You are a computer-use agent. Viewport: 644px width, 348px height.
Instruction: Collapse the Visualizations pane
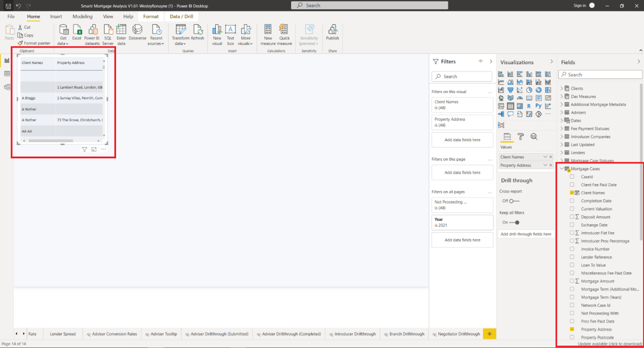[x=551, y=62]
